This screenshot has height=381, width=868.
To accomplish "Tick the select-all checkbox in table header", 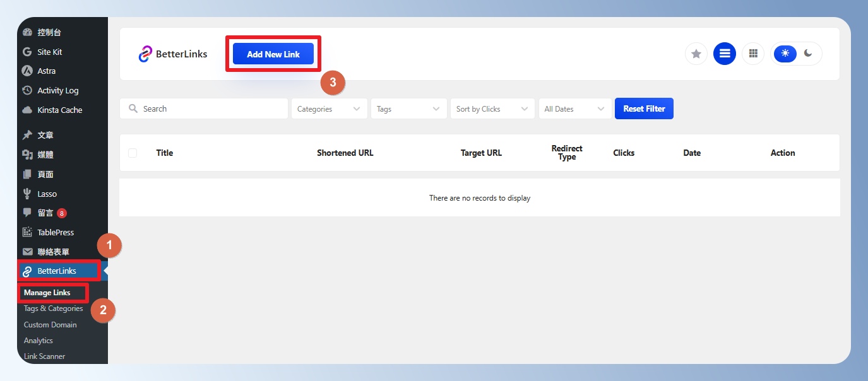I will (133, 153).
